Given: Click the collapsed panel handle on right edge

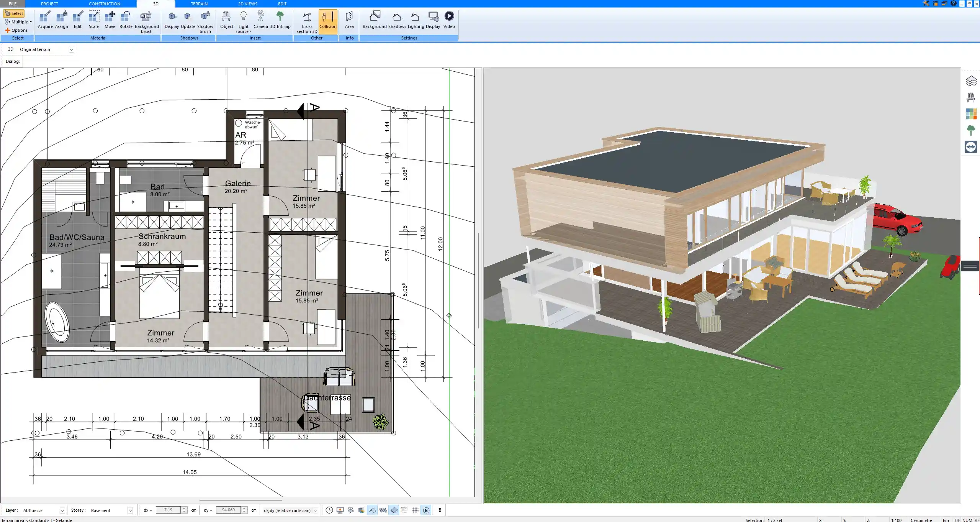Looking at the screenshot, I should tap(970, 266).
